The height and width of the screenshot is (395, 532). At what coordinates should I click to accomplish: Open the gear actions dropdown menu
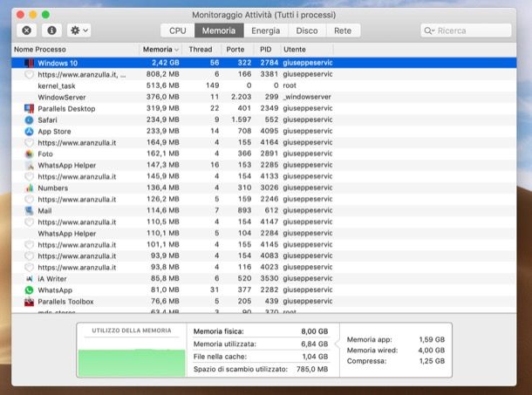click(79, 31)
